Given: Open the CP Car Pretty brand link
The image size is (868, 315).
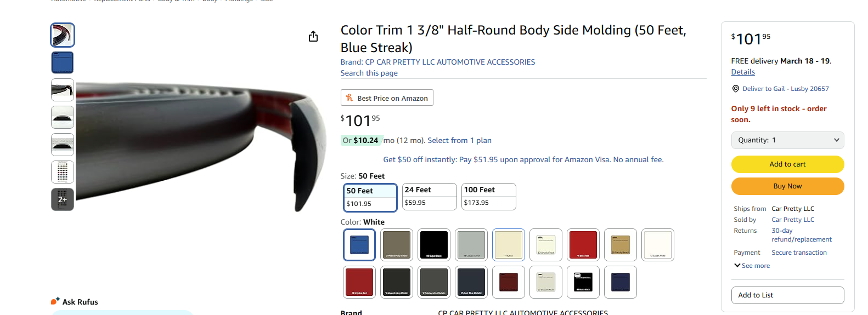Looking at the screenshot, I should pyautogui.click(x=437, y=62).
